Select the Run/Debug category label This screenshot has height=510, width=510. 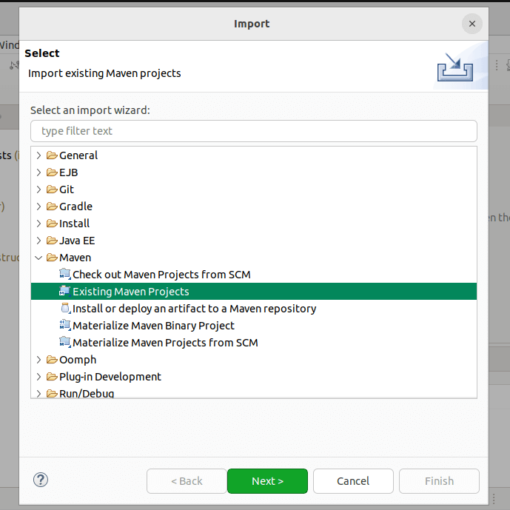tap(87, 394)
